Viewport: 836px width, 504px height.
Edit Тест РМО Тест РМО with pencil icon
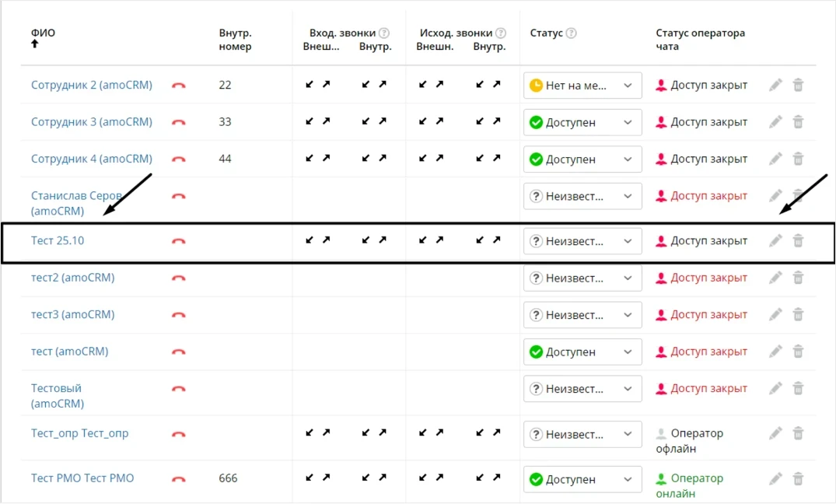pos(776,478)
